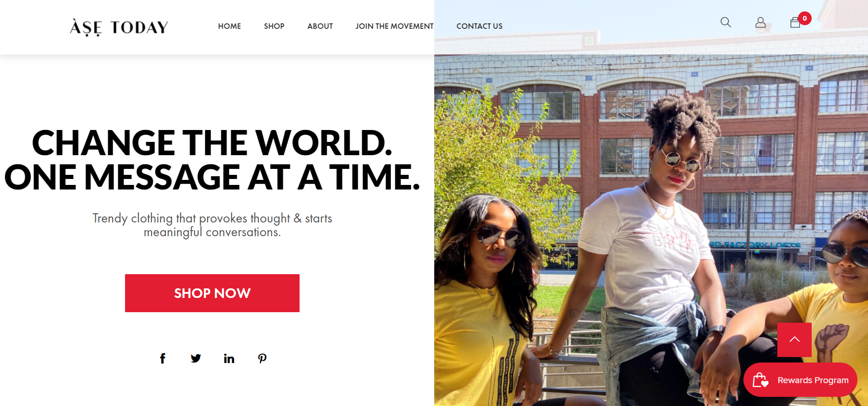Click the red SHOP NOW button
The width and height of the screenshot is (868, 406).
tap(212, 293)
